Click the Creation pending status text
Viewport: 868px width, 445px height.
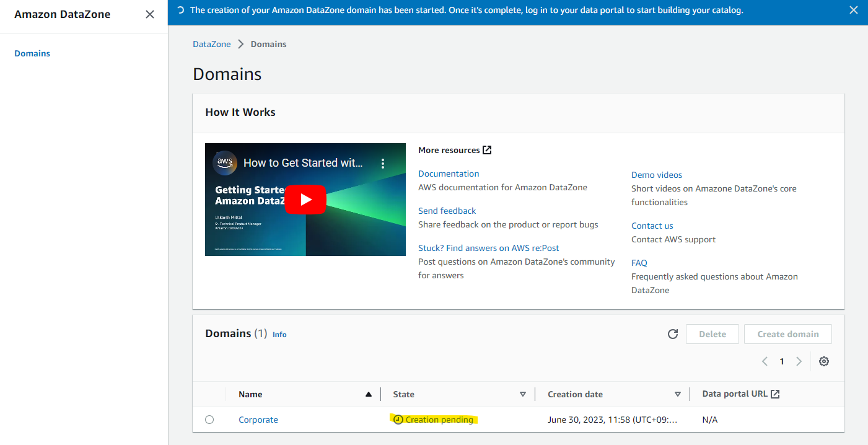pyautogui.click(x=439, y=420)
